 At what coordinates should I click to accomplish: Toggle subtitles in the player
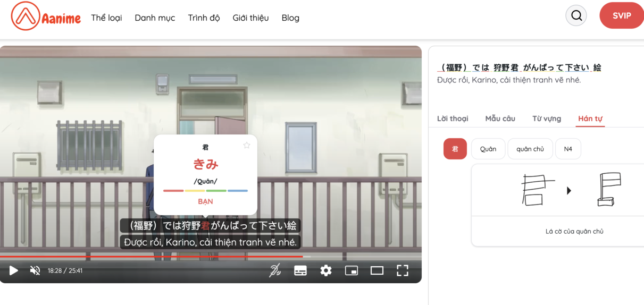pos(300,270)
